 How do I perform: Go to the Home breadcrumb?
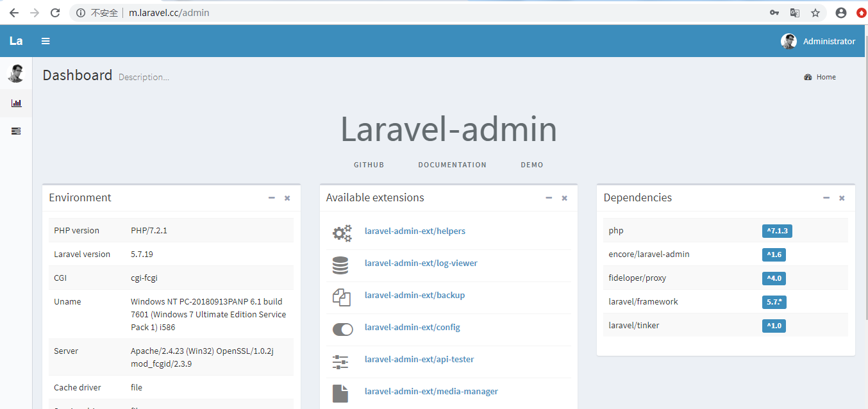(820, 77)
